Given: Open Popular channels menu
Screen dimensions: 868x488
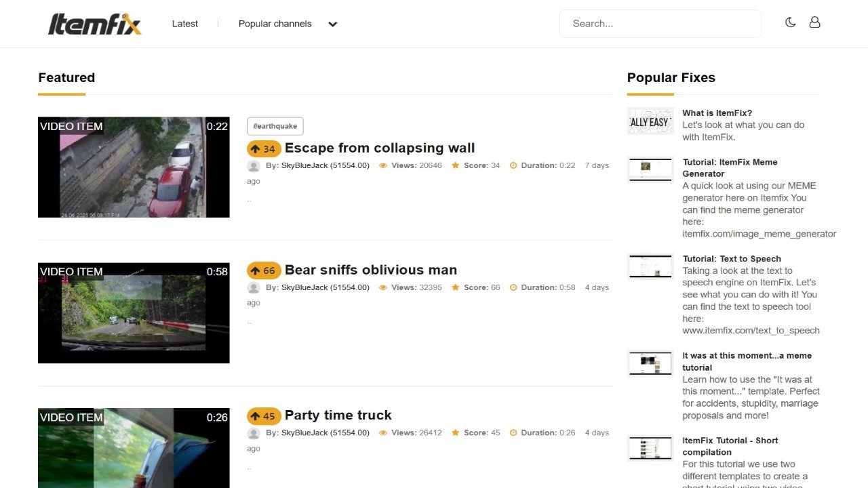Looking at the screenshot, I should pos(275,24).
